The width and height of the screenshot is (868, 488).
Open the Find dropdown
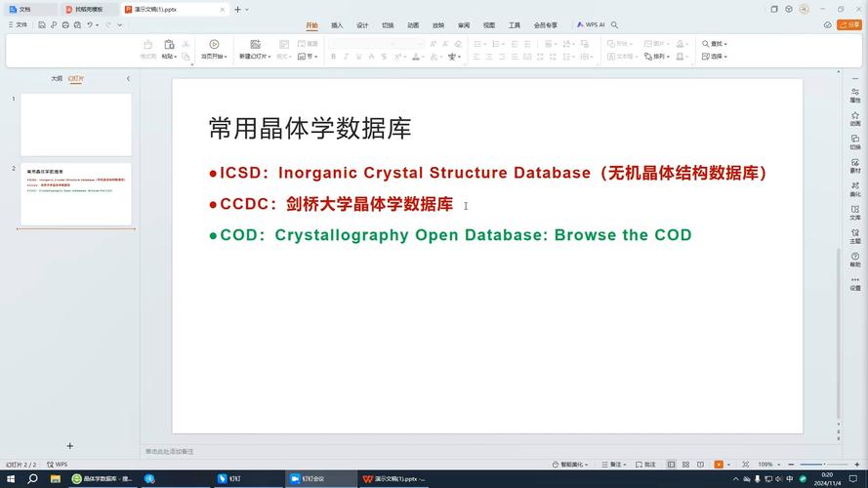(715, 44)
